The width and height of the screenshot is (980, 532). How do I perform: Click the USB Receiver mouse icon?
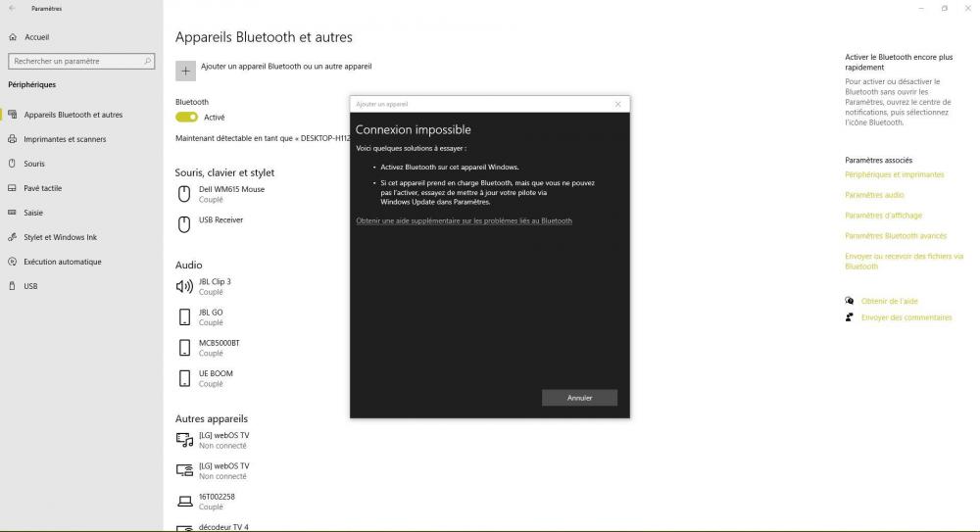[184, 224]
